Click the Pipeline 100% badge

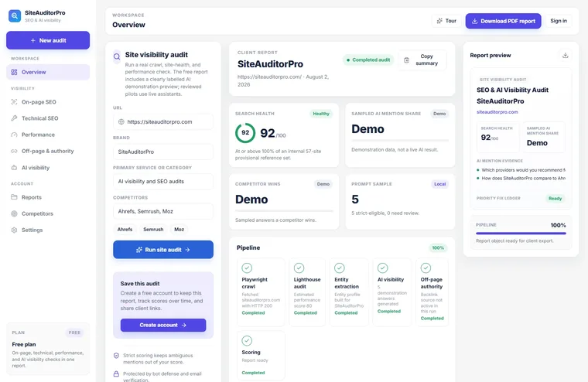(438, 247)
